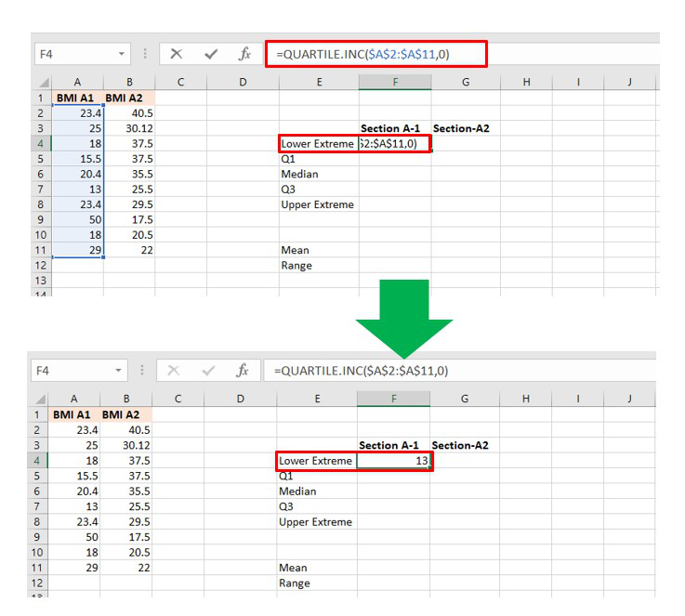Viewport: 685px width, 616px height.
Task: Select column H header in top sheet
Action: pos(526,82)
